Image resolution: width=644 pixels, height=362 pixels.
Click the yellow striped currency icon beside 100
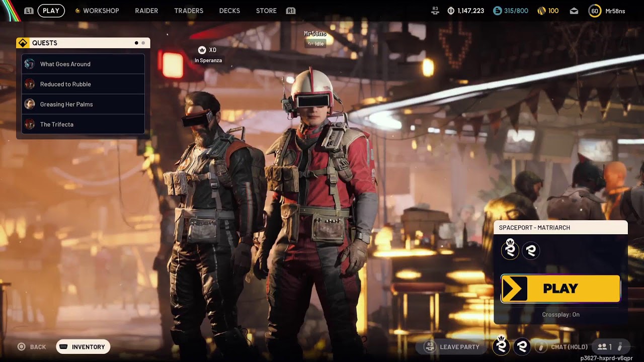pos(542,11)
